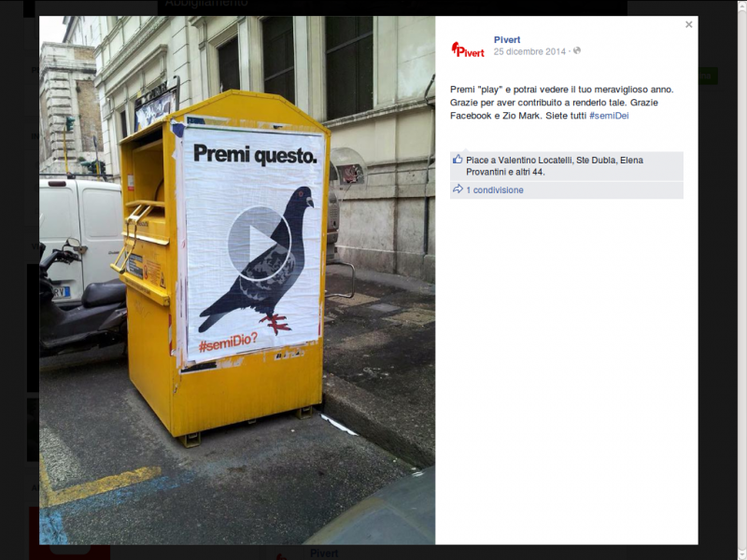Open the Pivert page name link
Viewport: 747px width, 560px height.
pos(507,40)
